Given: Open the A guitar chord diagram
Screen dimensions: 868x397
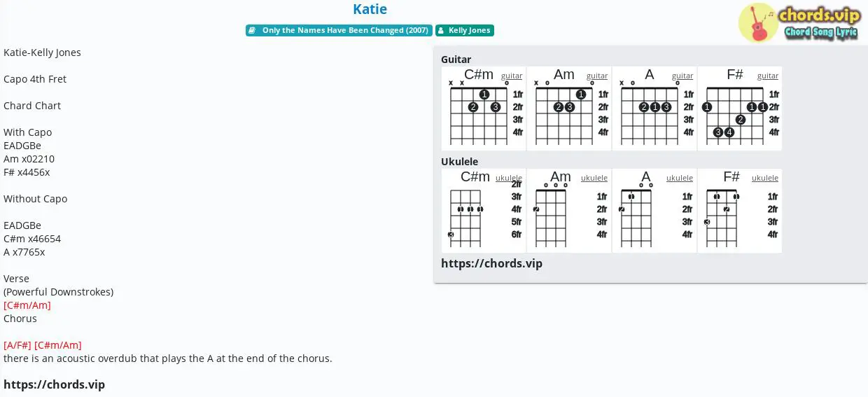Looking at the screenshot, I should click(x=654, y=109).
